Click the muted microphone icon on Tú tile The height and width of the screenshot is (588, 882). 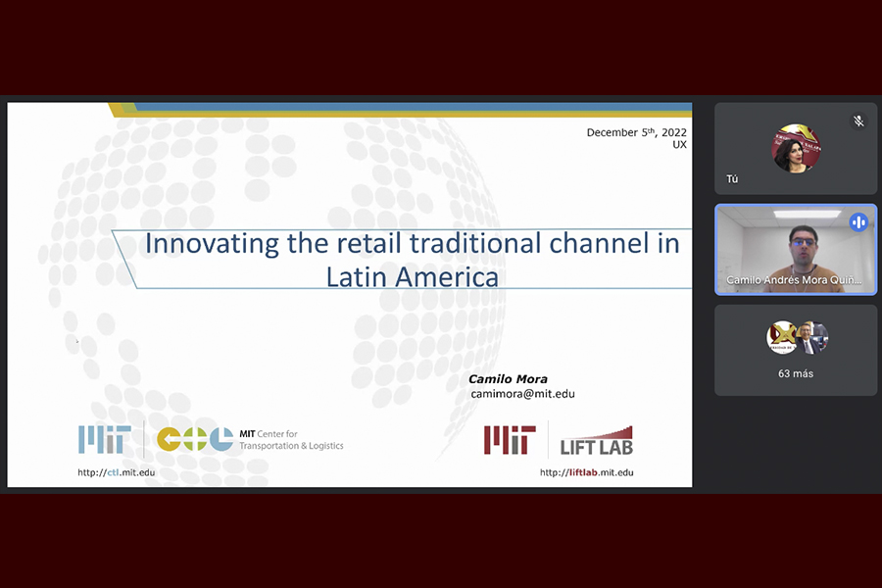(858, 121)
